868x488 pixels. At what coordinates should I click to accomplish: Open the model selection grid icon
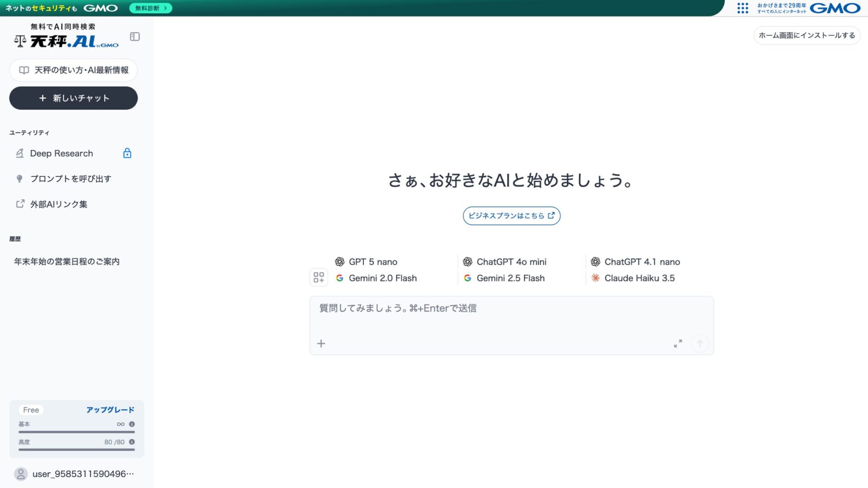pyautogui.click(x=319, y=277)
